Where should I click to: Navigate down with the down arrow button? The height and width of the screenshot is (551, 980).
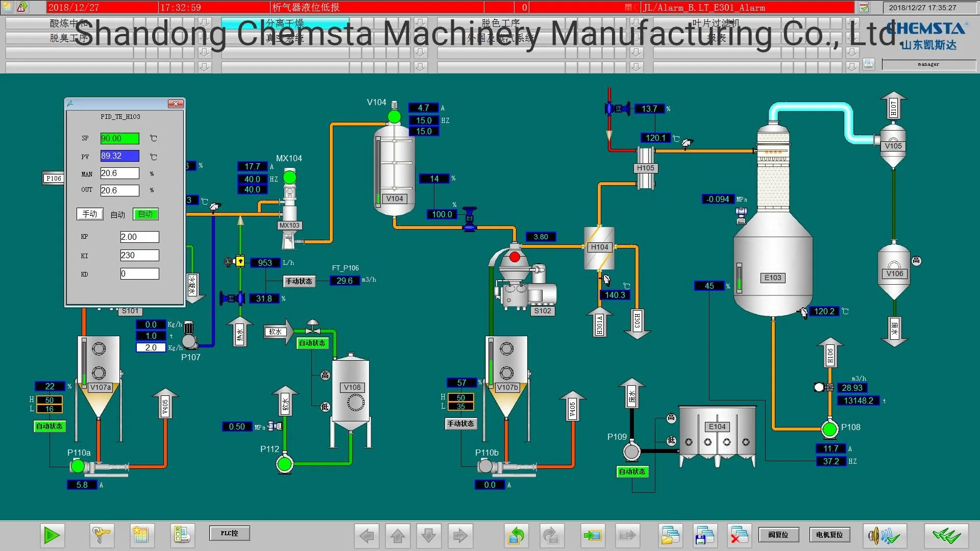coord(429,536)
